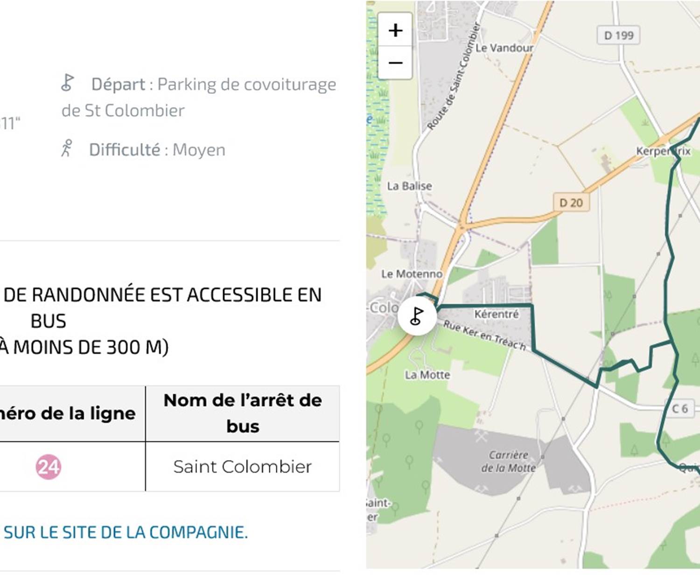This screenshot has width=700, height=588.
Task: Click the Le Motenno place label
Action: click(412, 274)
